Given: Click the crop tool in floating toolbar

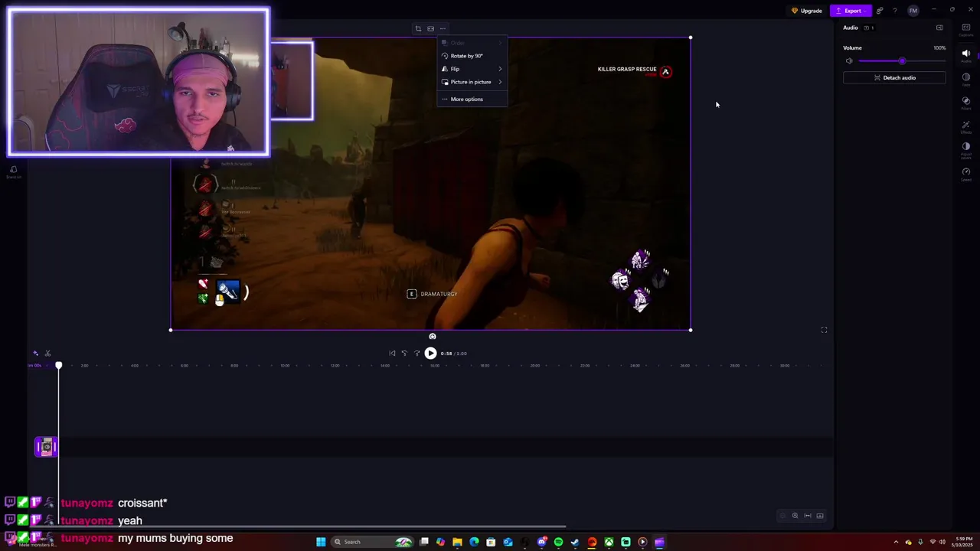Looking at the screenshot, I should (x=418, y=29).
